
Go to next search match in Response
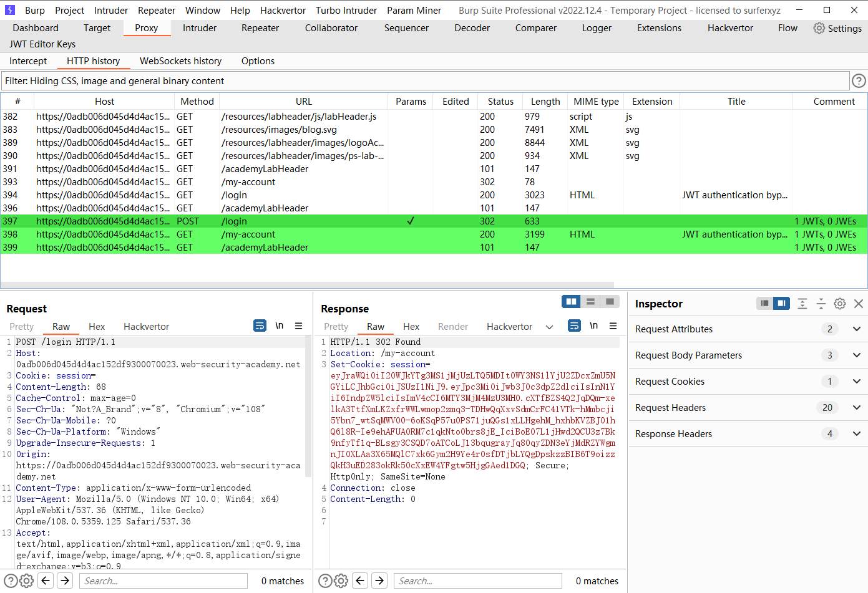pyautogui.click(x=379, y=581)
